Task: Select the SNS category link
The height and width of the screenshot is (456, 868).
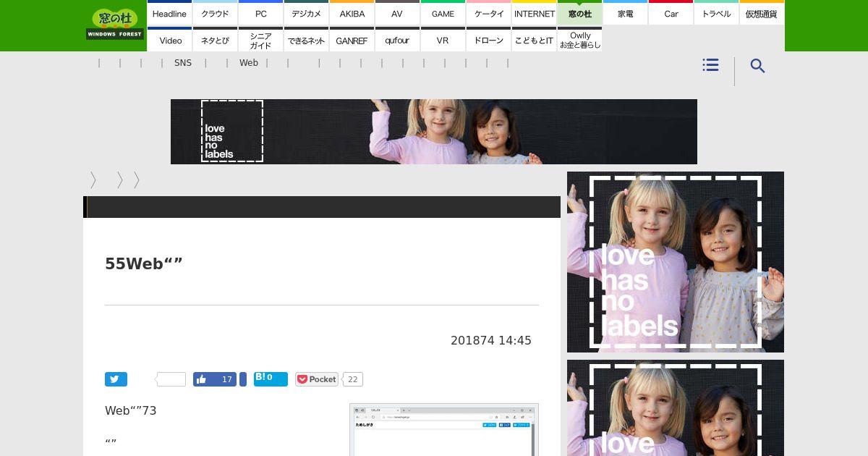Action: click(x=183, y=63)
